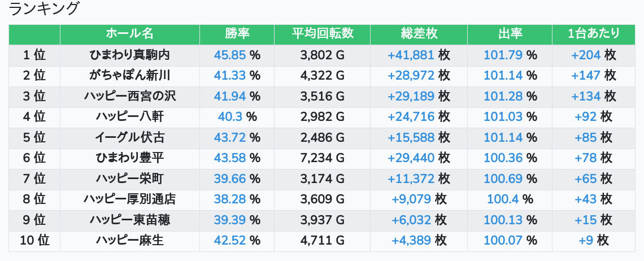The image size is (644, 261).
Task: Click ハッピー八軒 hall name
Action: tap(129, 117)
